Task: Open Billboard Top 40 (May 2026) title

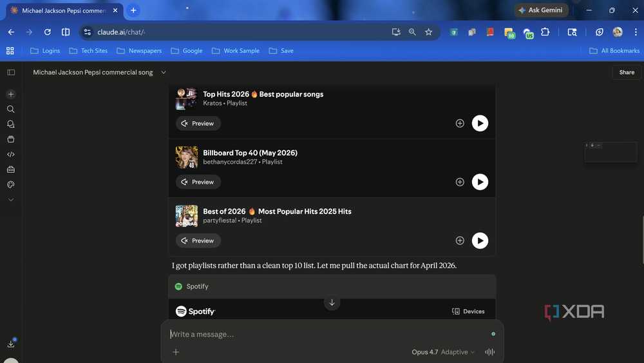Action: (x=250, y=153)
